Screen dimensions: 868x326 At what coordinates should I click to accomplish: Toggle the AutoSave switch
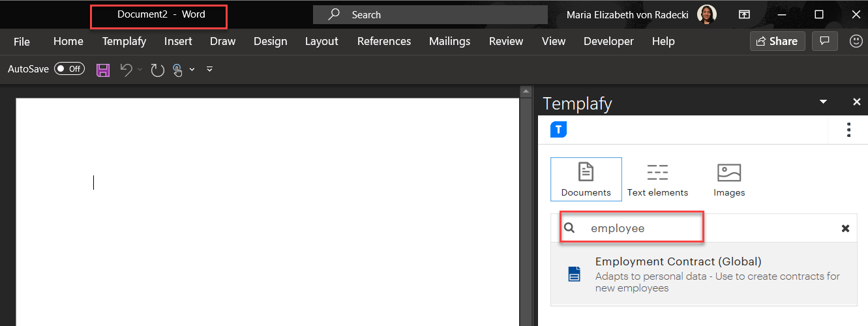pos(69,68)
